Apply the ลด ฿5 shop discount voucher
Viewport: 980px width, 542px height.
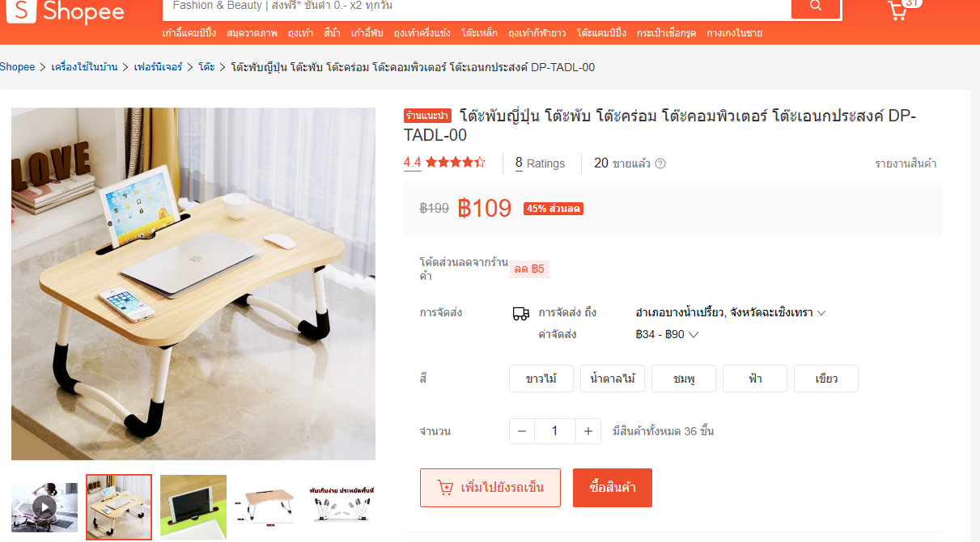(529, 269)
